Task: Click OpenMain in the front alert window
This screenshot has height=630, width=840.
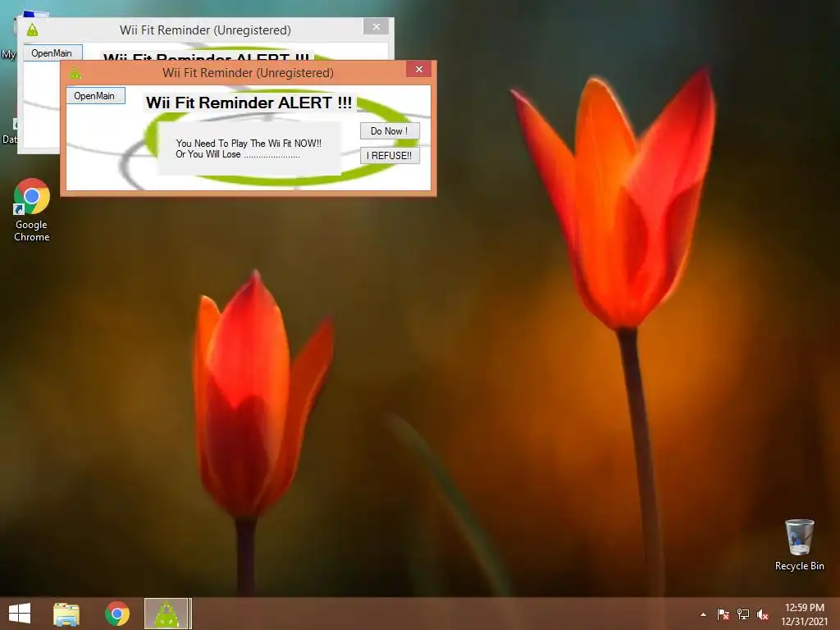Action: pyautogui.click(x=95, y=96)
